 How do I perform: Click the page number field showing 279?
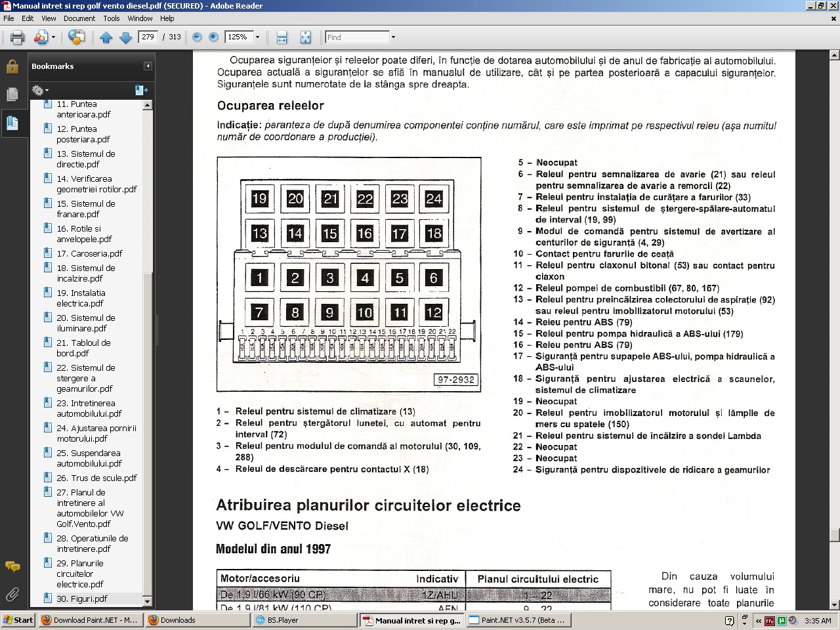tap(148, 37)
